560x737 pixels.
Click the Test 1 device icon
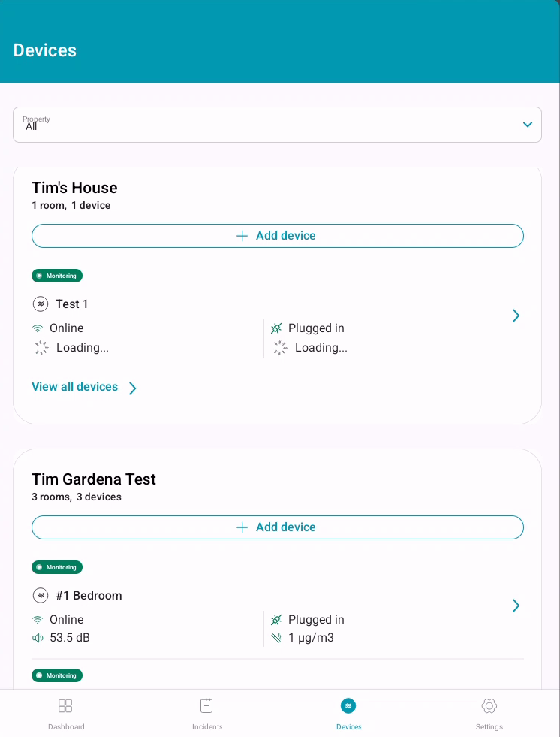tap(41, 304)
